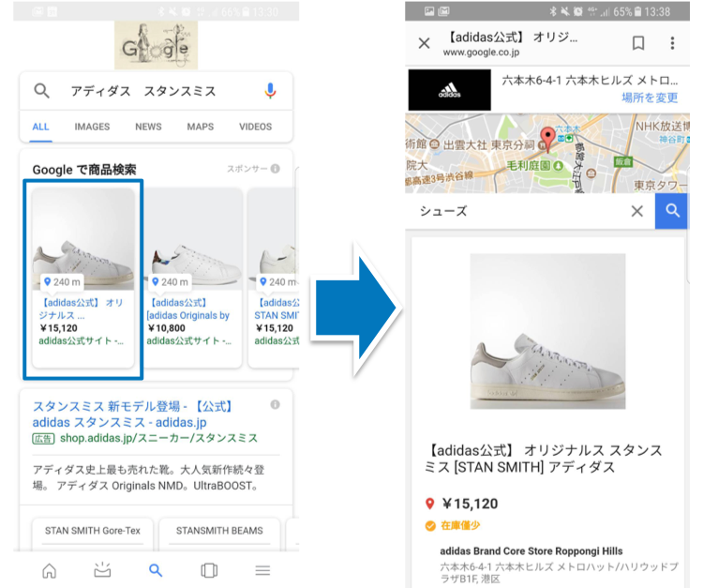Tap the 六本木6-4-1 address text in the header
The height and width of the screenshot is (588, 703).
590,81
